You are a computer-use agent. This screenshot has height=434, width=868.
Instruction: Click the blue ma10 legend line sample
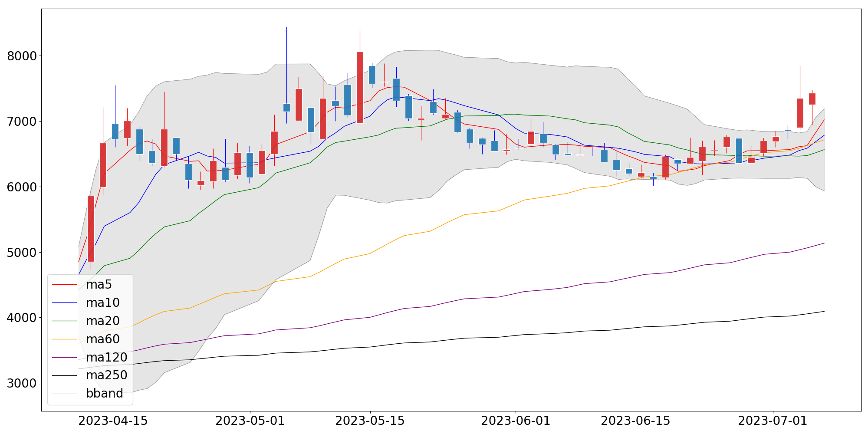(64, 303)
